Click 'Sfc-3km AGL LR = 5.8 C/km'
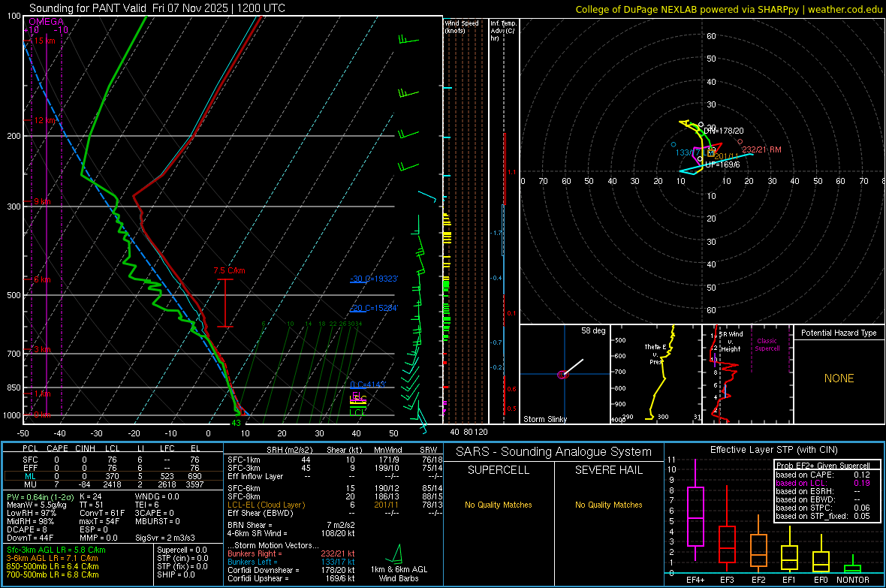Image resolution: width=886 pixels, height=588 pixels. pyautogui.click(x=56, y=550)
